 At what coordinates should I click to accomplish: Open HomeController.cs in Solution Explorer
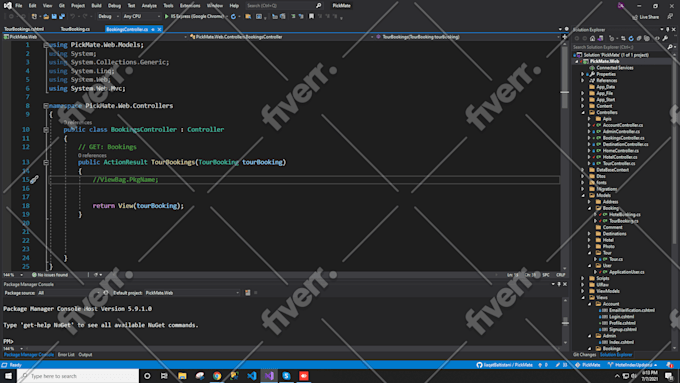pyautogui.click(x=620, y=151)
